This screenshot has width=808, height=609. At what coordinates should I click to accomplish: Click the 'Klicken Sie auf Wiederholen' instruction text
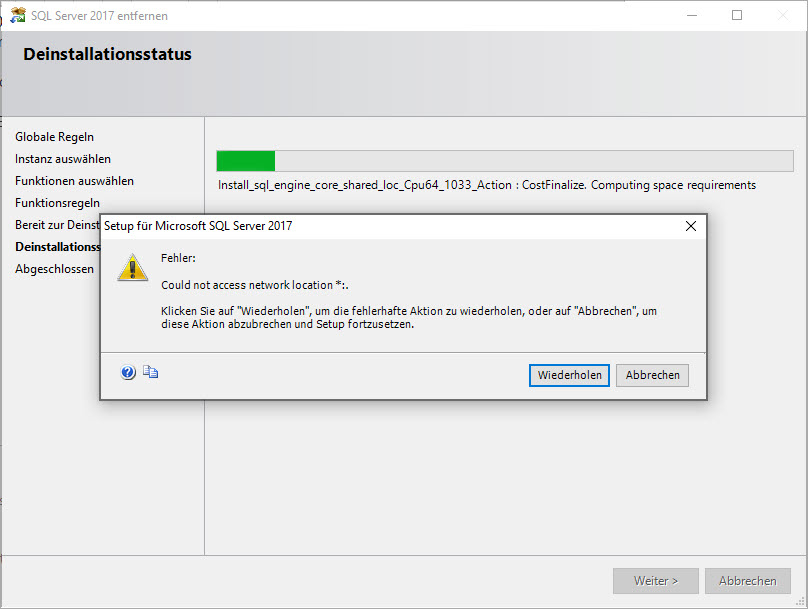click(x=409, y=318)
